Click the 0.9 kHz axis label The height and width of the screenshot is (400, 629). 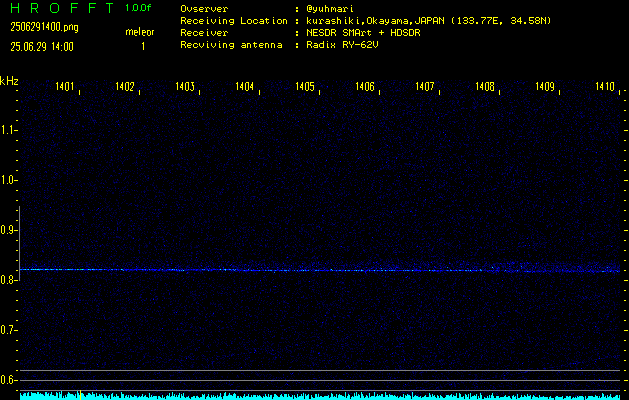point(8,230)
